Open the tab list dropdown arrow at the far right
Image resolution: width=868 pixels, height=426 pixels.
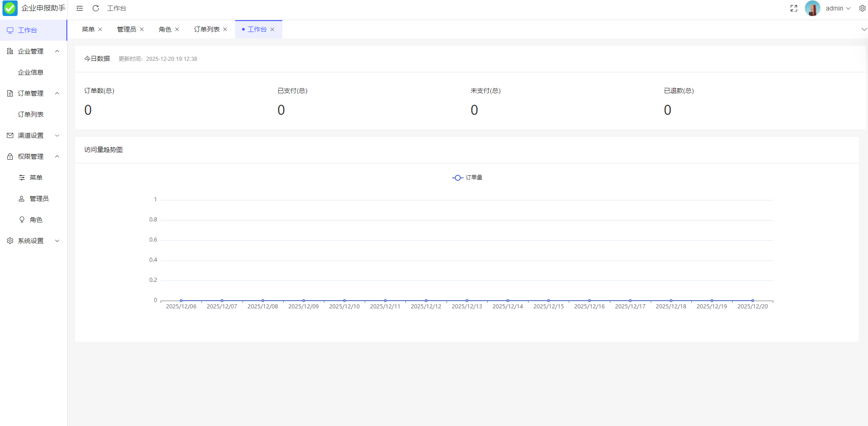(x=863, y=29)
